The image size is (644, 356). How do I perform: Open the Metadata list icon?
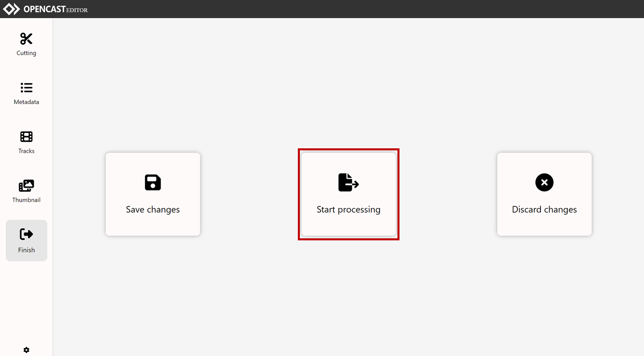(26, 87)
